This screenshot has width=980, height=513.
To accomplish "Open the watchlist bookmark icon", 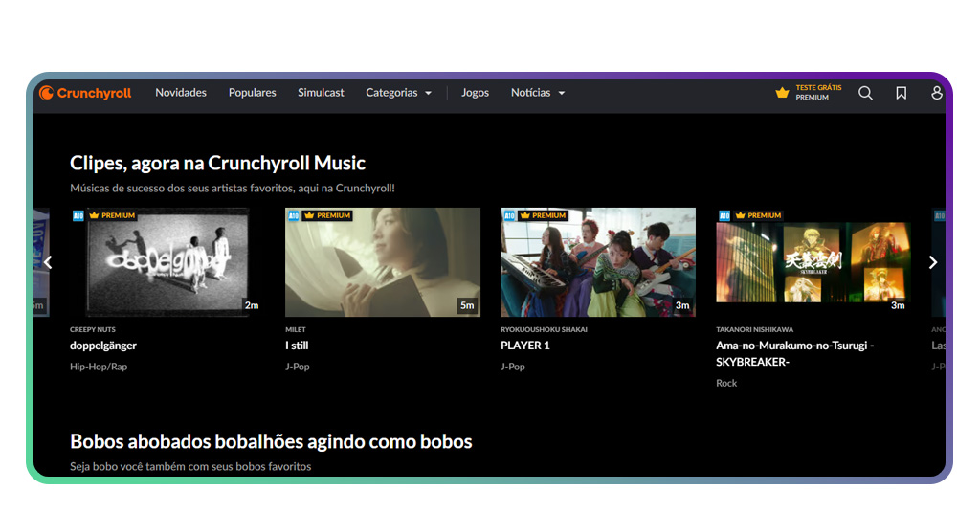I will point(901,93).
